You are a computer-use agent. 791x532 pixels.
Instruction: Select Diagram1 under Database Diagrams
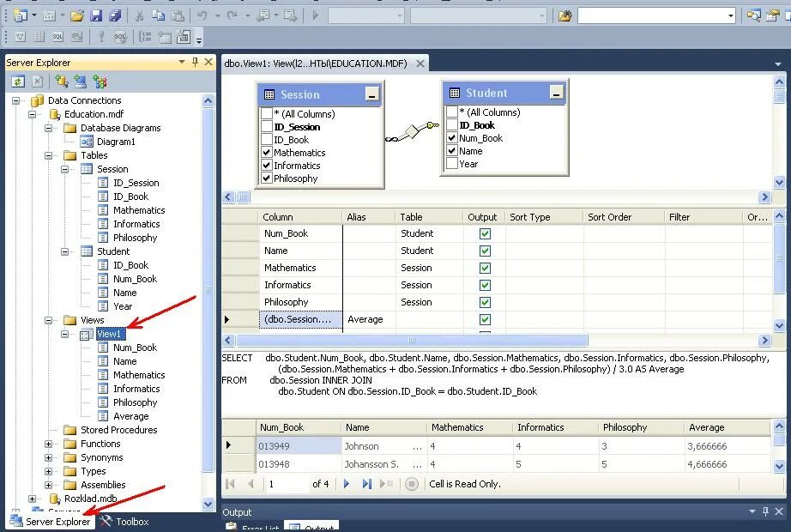(116, 142)
